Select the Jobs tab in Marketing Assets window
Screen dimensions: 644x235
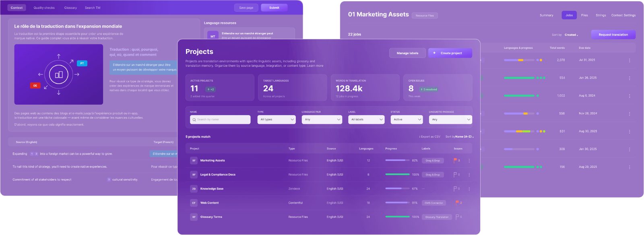coord(569,15)
